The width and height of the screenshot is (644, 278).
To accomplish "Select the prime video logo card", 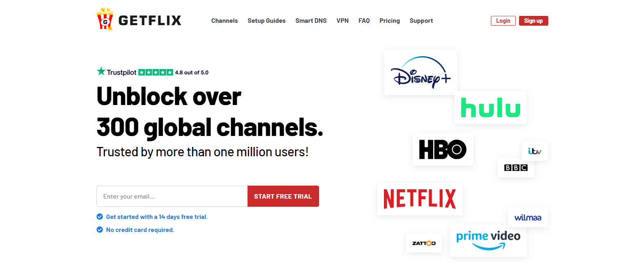I will coord(488,240).
